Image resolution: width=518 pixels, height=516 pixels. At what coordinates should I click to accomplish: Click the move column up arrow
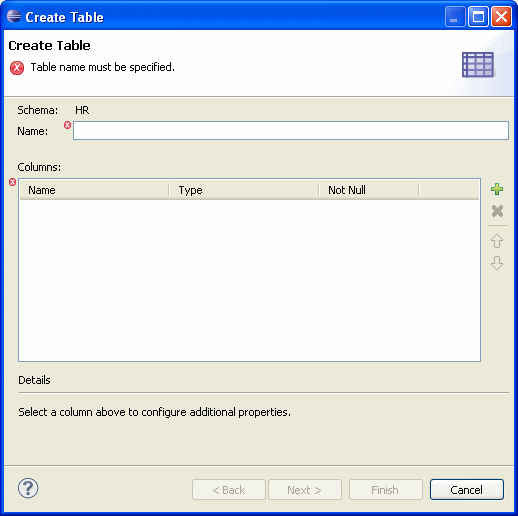pyautogui.click(x=497, y=241)
